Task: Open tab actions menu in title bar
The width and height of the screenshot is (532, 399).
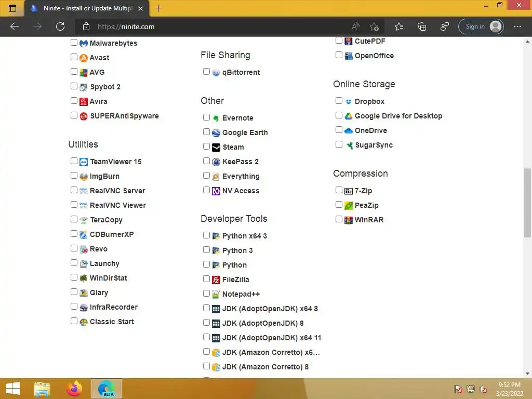Action: pyautogui.click(x=12, y=8)
